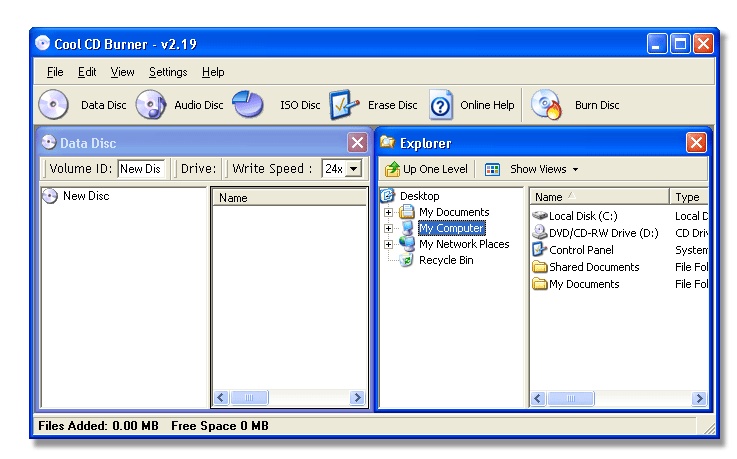This screenshot has height=459, width=737.
Task: Select 'DVD/CD-RW Drive (D:)' name text
Action: point(604,233)
